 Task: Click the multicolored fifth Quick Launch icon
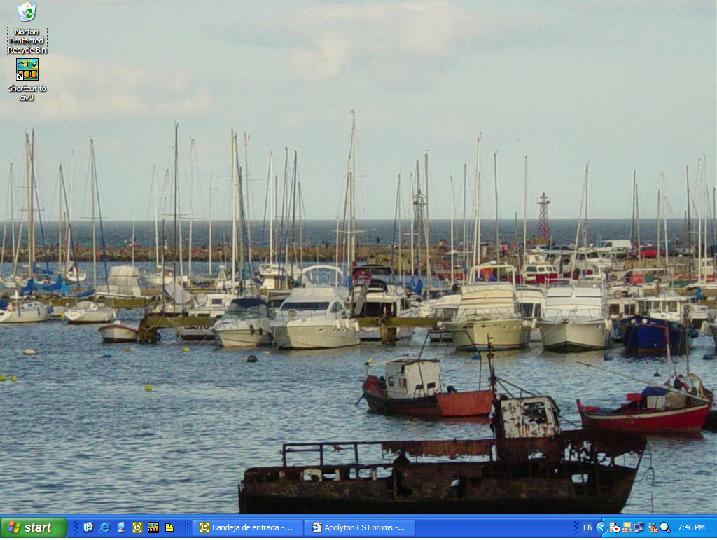click(x=153, y=527)
